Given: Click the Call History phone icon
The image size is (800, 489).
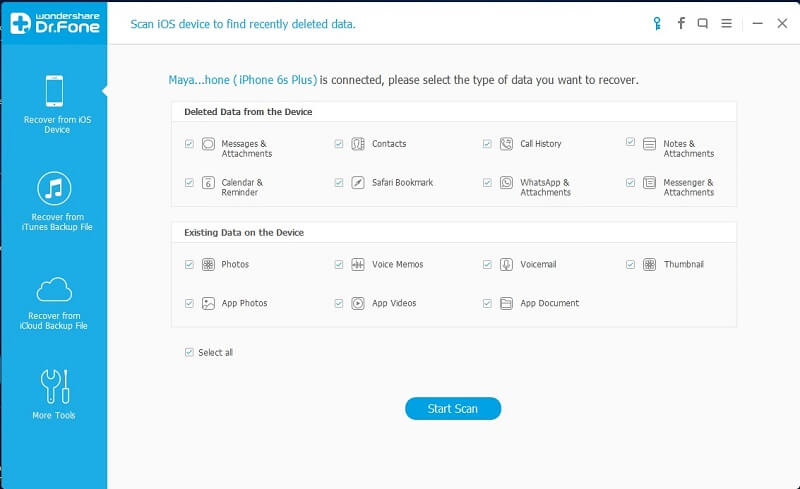Looking at the screenshot, I should pyautogui.click(x=507, y=144).
